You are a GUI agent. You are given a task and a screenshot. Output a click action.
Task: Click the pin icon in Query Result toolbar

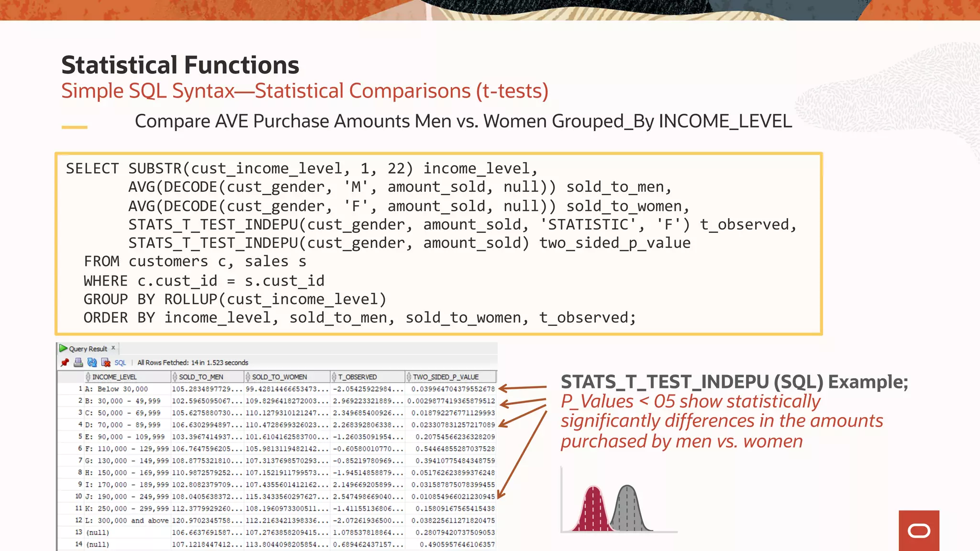[x=65, y=363]
